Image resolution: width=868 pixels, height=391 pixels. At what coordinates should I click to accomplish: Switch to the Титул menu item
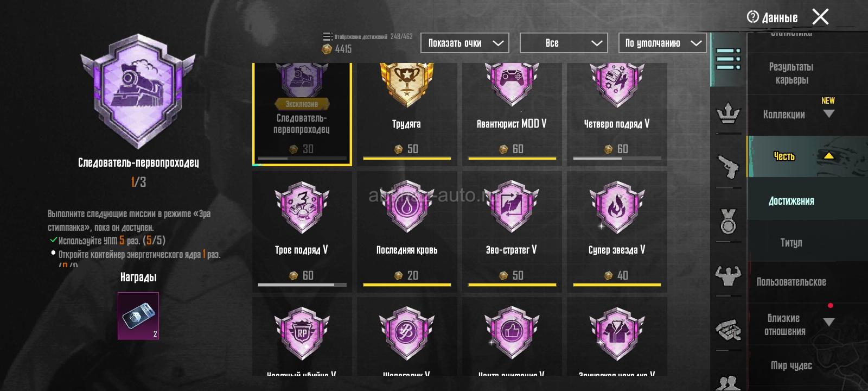pyautogui.click(x=791, y=243)
